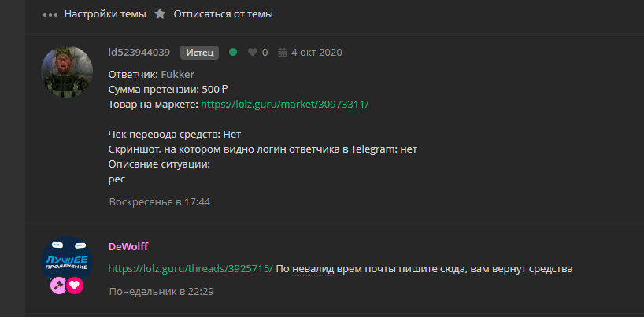Click the green online status dot
Viewport: 644px width, 317px height.
[233, 52]
